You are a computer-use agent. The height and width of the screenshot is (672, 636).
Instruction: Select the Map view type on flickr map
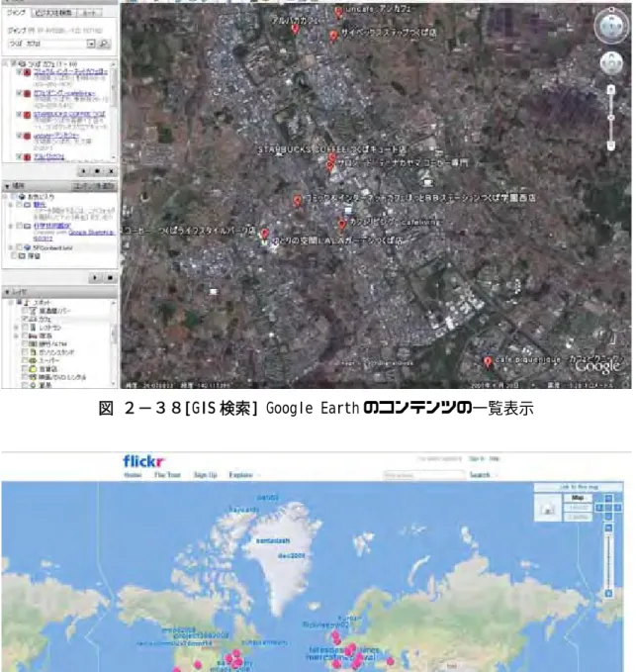578,498
